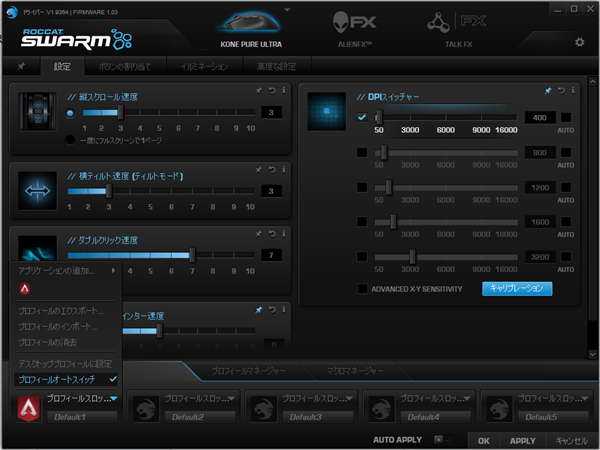Image resolution: width=600 pixels, height=450 pixels.
Task: Switch to button assignment tab
Action: click(x=125, y=66)
